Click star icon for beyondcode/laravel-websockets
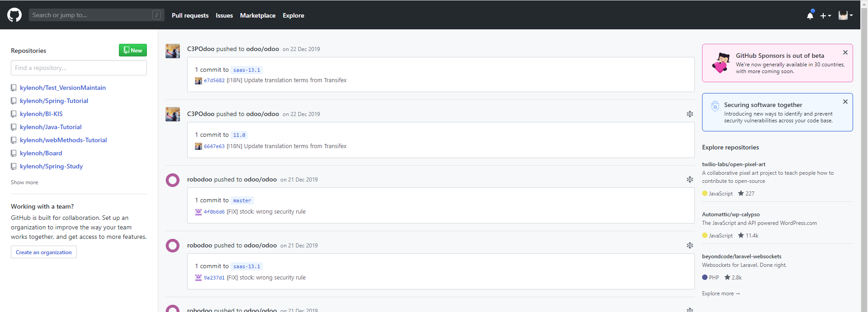This screenshot has width=868, height=312. pyautogui.click(x=727, y=277)
